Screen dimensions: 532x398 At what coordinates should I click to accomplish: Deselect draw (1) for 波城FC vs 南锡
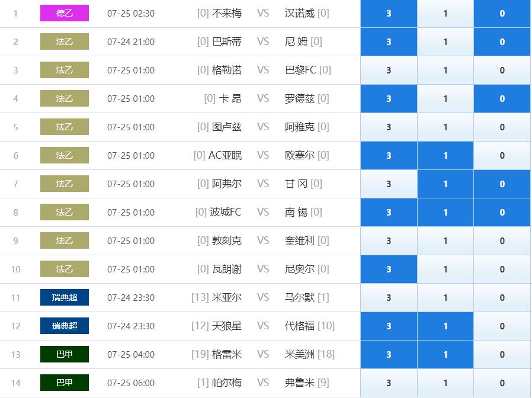point(445,213)
